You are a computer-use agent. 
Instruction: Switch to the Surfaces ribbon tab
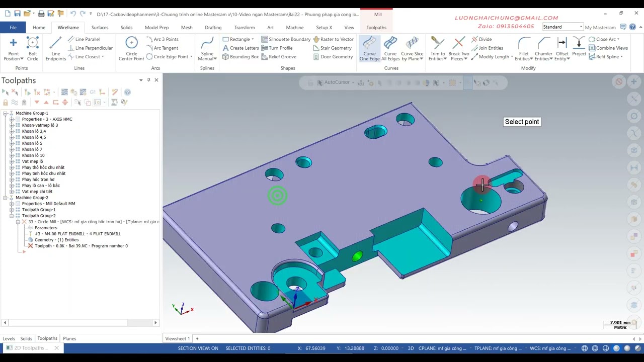pyautogui.click(x=100, y=28)
